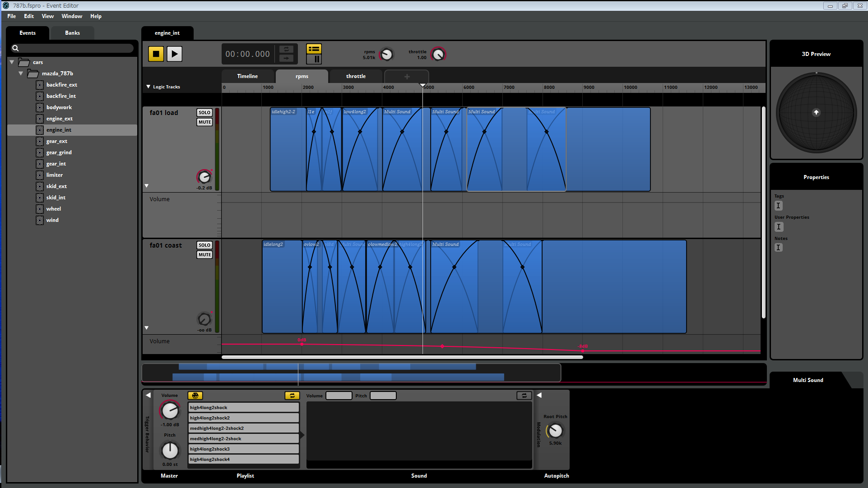The height and width of the screenshot is (488, 868).
Task: Click the Sound section loop icon
Action: coord(524,396)
